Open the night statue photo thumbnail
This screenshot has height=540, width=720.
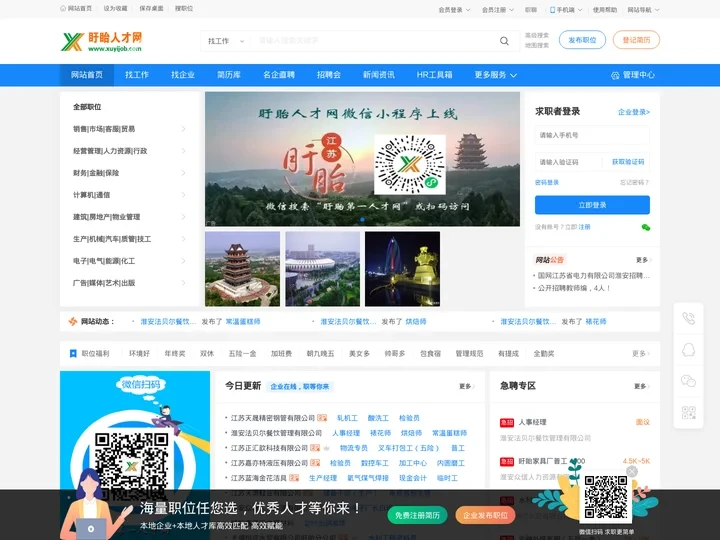point(402,269)
